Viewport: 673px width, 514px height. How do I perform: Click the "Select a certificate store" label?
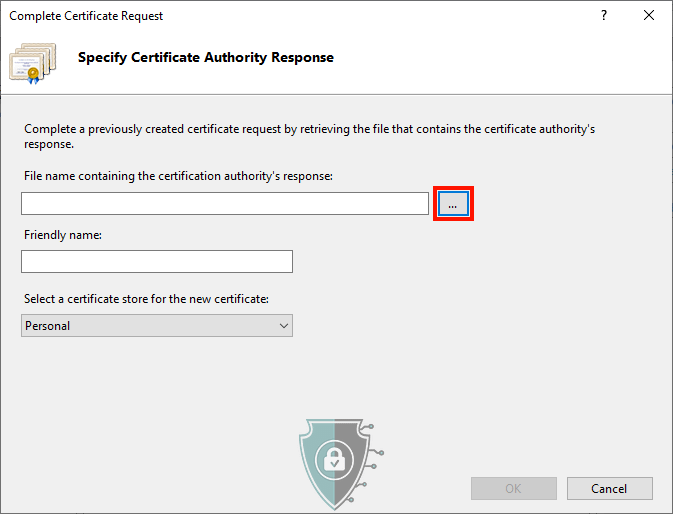[x=146, y=299]
